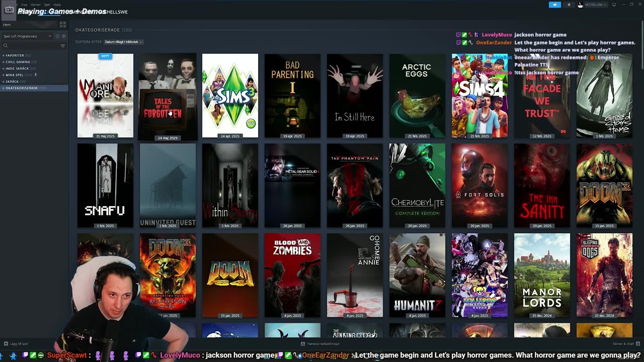
Task: Open the Datum tillagt i bibliotek sort dropdown
Action: [x=124, y=42]
